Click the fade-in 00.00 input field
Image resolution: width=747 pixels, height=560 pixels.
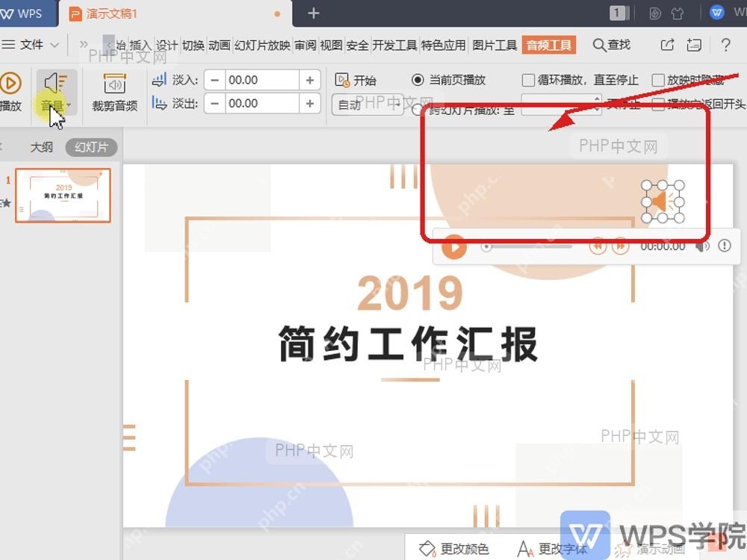click(x=262, y=80)
